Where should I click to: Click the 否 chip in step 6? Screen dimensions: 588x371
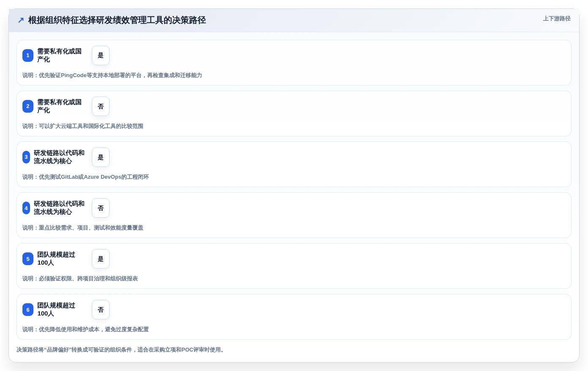[101, 310]
